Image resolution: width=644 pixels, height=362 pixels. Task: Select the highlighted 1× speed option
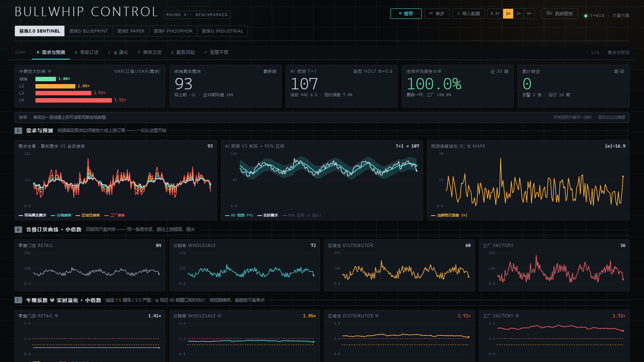click(508, 14)
